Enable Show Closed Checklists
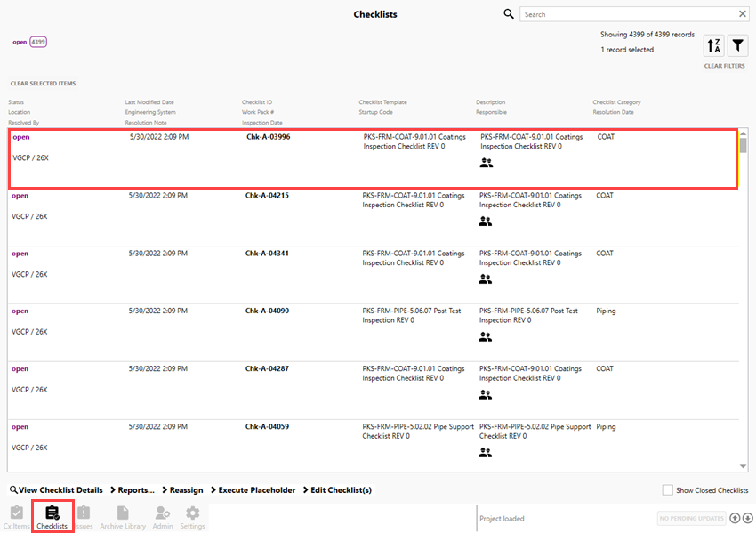Screen dimensions: 756x533 click(x=666, y=489)
